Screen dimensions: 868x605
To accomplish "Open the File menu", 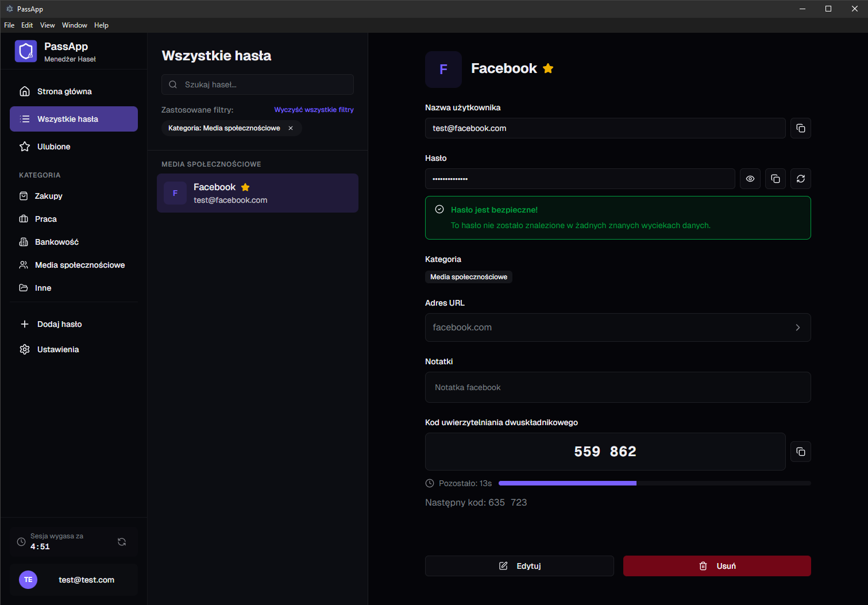I will 9,25.
